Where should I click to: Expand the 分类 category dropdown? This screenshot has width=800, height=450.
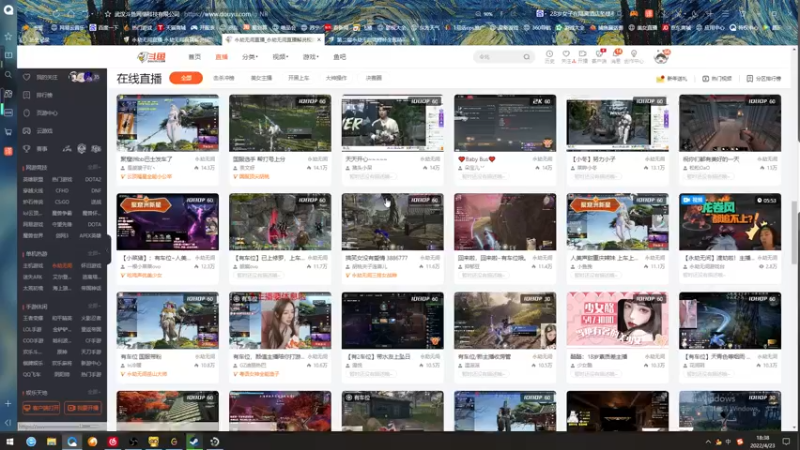pos(250,57)
